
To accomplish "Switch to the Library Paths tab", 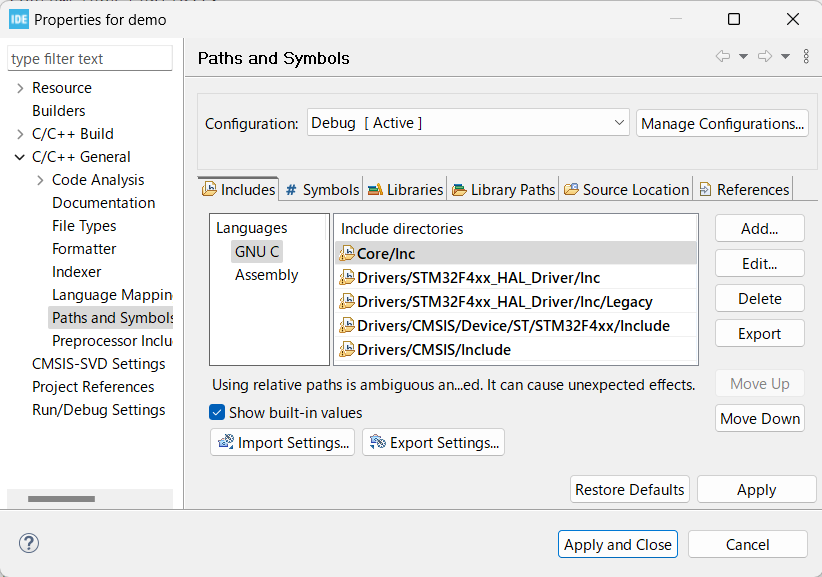I will coord(503,189).
